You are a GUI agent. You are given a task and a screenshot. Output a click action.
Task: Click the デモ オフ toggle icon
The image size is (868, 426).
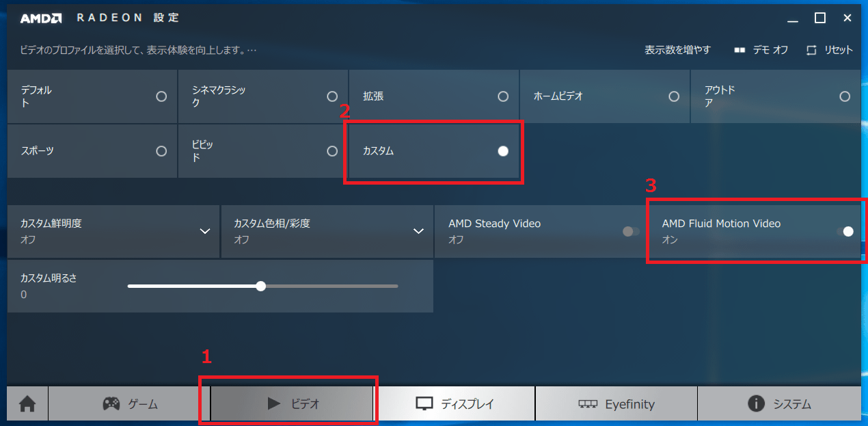click(x=740, y=50)
